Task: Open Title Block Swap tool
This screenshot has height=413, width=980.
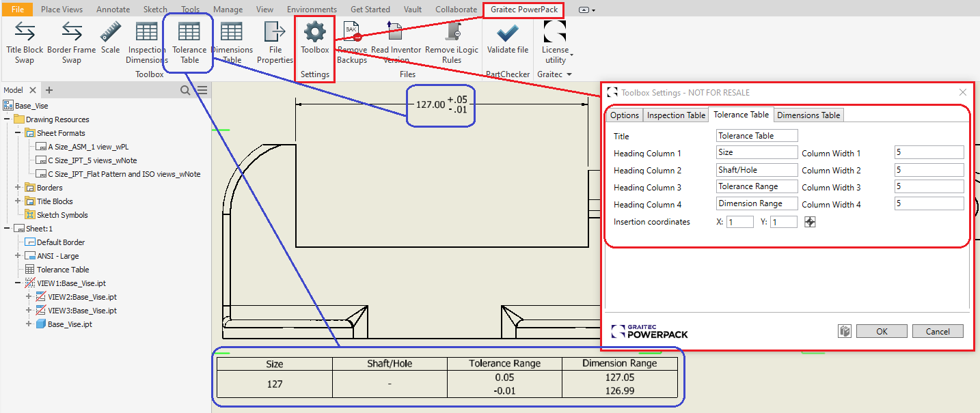Action: pyautogui.click(x=25, y=42)
